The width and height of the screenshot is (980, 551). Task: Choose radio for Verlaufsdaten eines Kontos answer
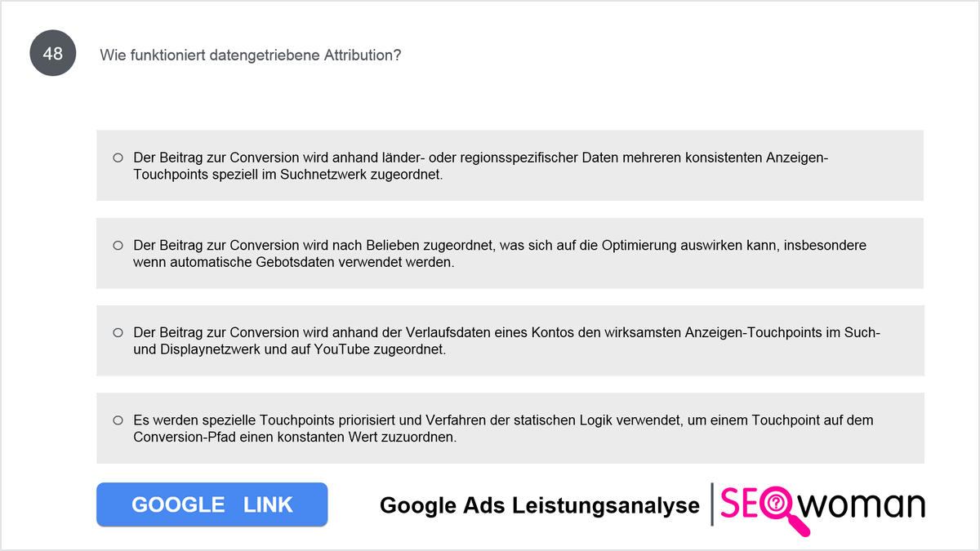(x=118, y=332)
